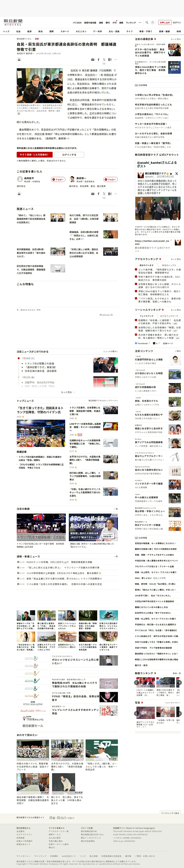The image size is (184, 868).
Task: Open the search magnifier icon in header
Action: tap(147, 23)
